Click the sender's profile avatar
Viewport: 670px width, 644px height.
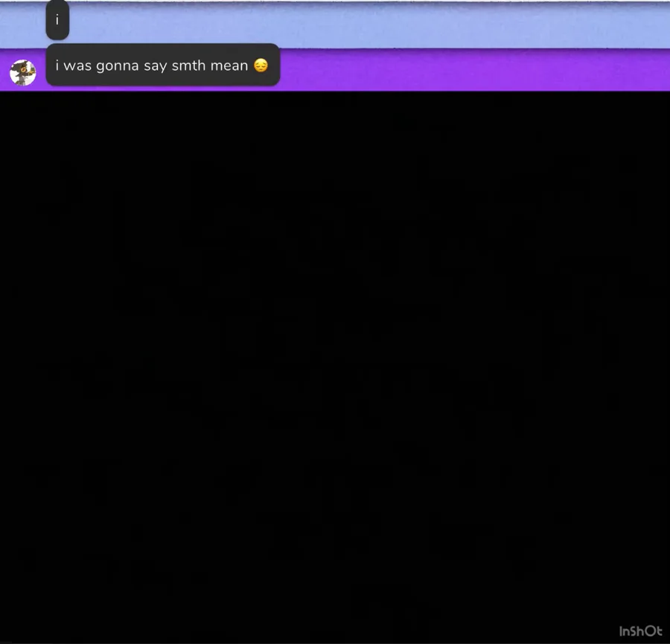[x=22, y=73]
